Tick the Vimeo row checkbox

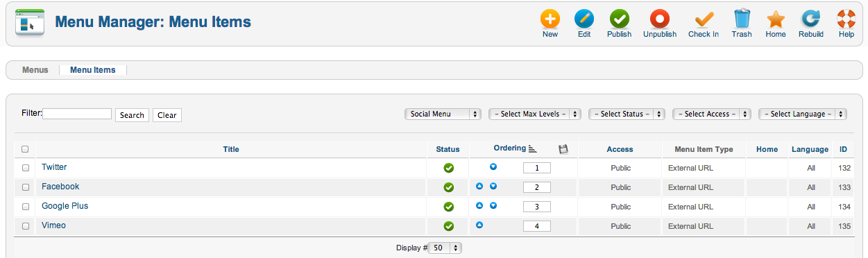tap(26, 226)
